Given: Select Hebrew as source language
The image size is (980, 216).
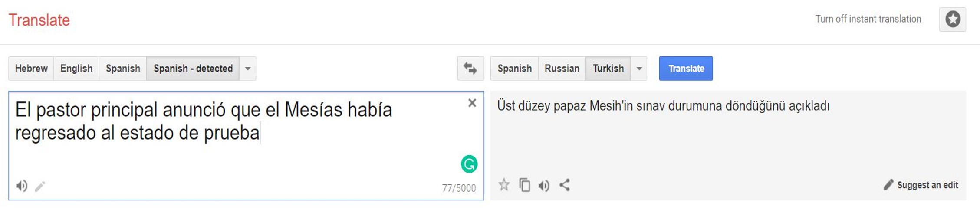Looking at the screenshot, I should tap(31, 69).
